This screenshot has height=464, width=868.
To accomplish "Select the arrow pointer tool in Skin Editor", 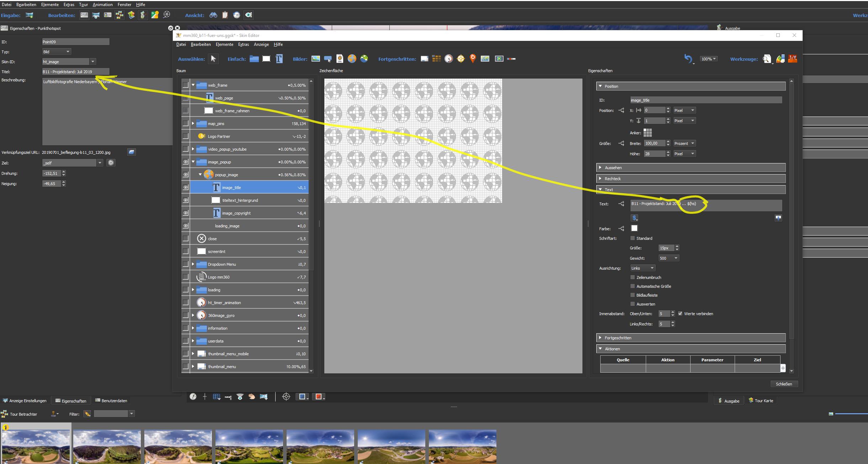I will [x=213, y=59].
